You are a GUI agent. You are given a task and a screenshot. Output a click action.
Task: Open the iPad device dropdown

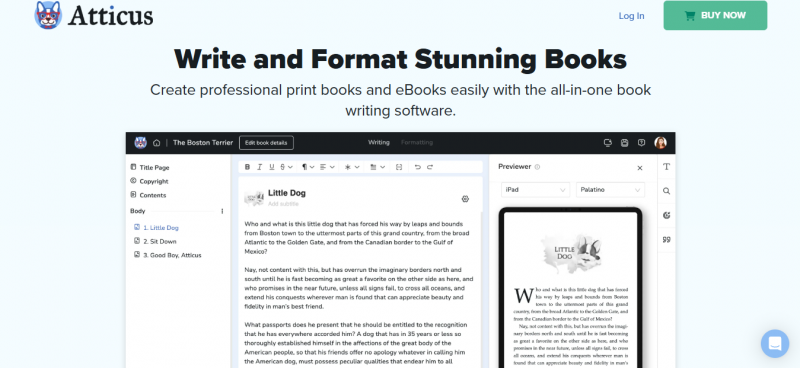(x=535, y=190)
